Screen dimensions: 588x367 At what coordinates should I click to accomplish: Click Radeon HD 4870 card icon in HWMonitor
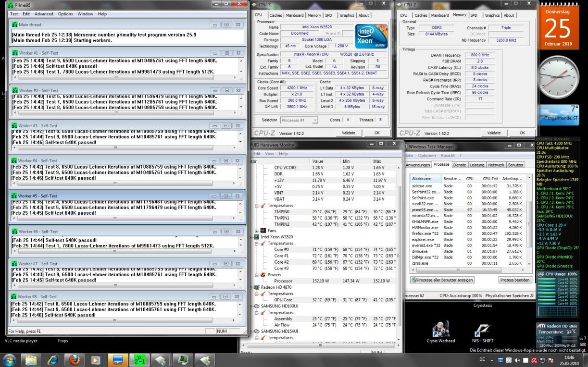256,287
